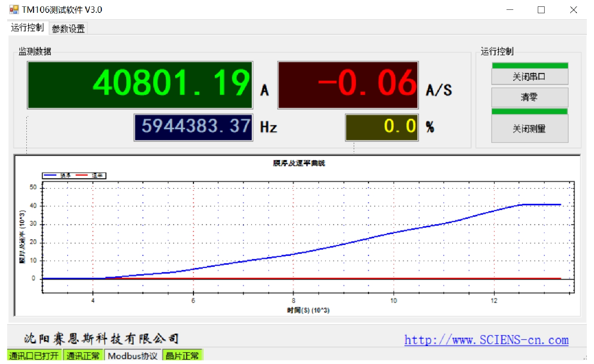Click the 晶片正常 crystal status indicator

(x=182, y=356)
